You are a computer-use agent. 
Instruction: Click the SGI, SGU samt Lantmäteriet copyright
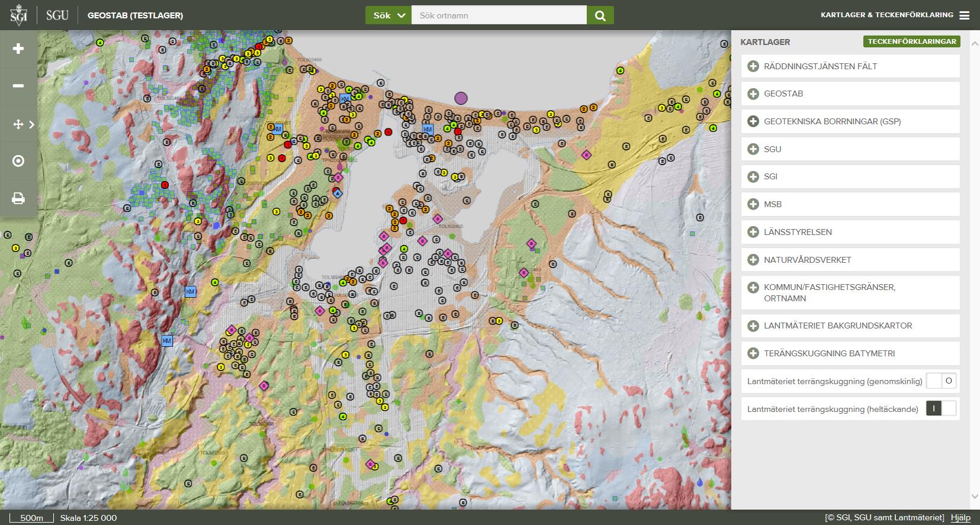pyautogui.click(x=885, y=518)
